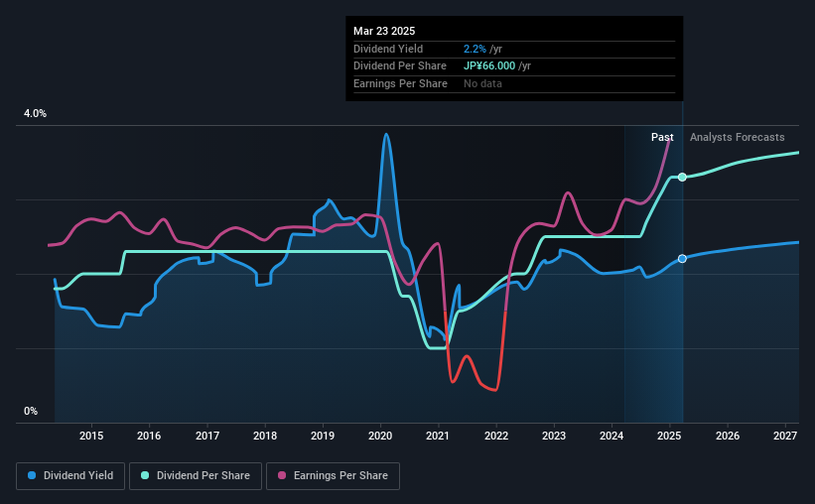Click the teal Dividend Per Share legend dot
Screen dimensions: 815x504
(145, 475)
